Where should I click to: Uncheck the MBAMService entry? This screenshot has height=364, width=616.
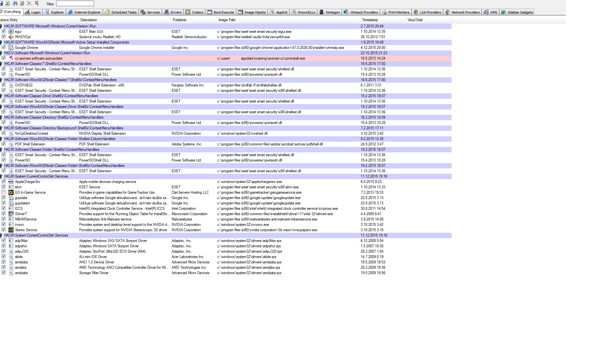coord(4,219)
